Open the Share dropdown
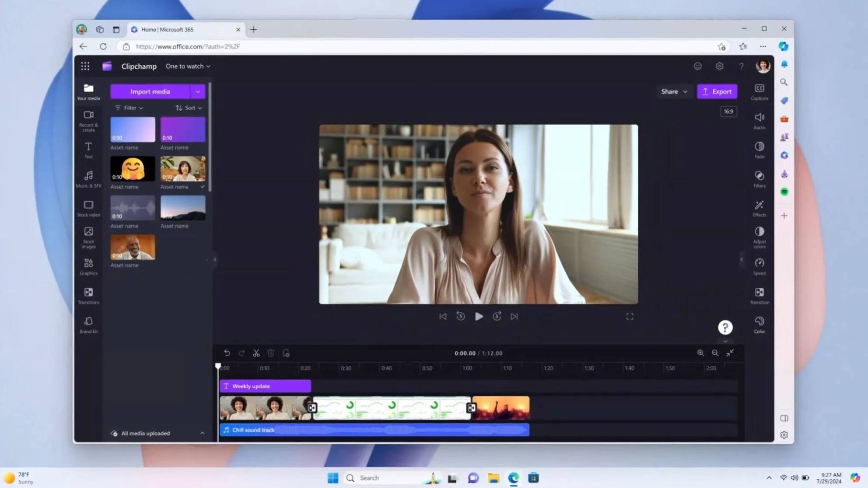The width and height of the screenshot is (868, 488). coord(674,91)
